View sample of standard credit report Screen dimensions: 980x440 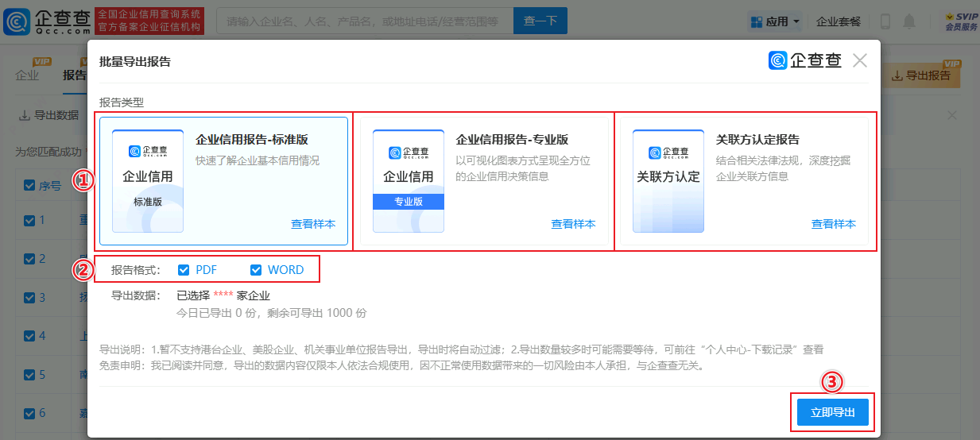[313, 224]
